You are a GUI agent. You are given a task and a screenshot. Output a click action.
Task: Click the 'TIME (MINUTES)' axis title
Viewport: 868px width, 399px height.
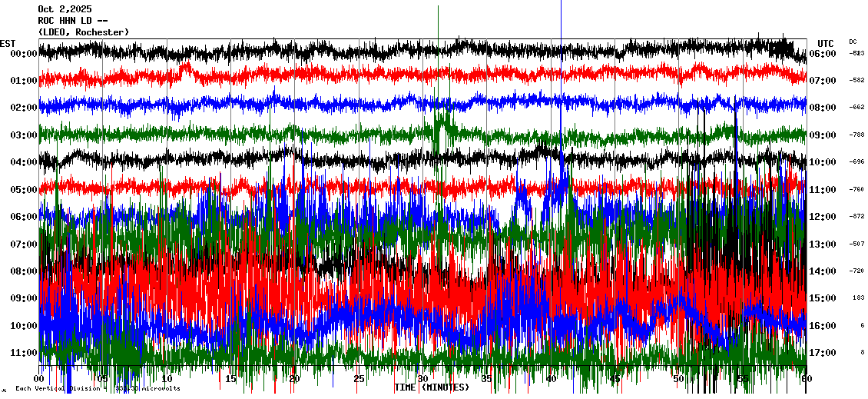pyautogui.click(x=432, y=387)
